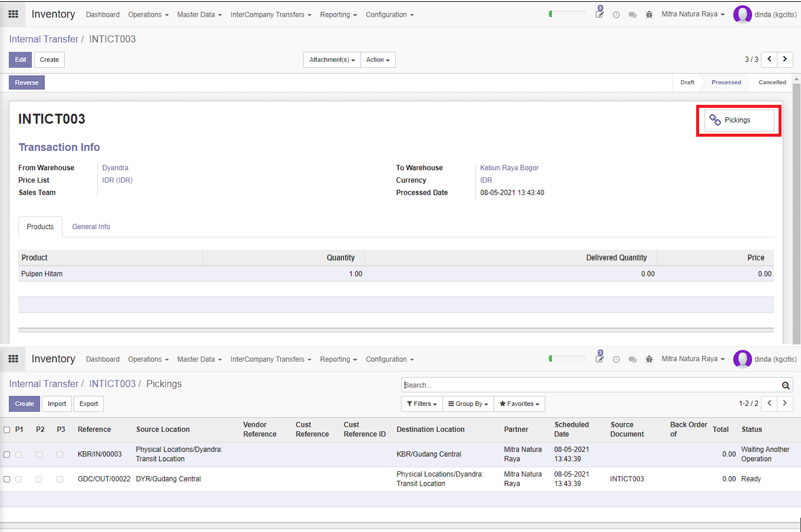Toggle P1 checkbox in GDC/OUT/00022 row
This screenshot has height=532, width=801.
(x=18, y=479)
